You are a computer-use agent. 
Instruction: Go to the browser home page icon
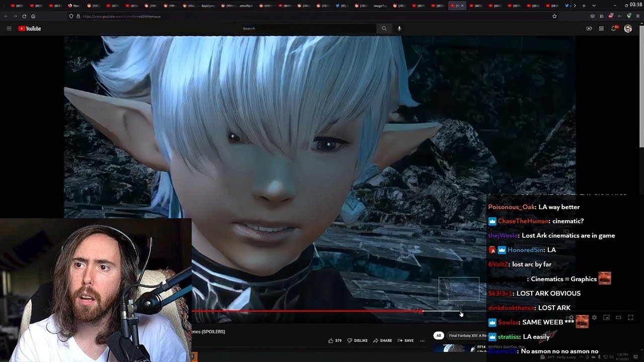pos(33,16)
